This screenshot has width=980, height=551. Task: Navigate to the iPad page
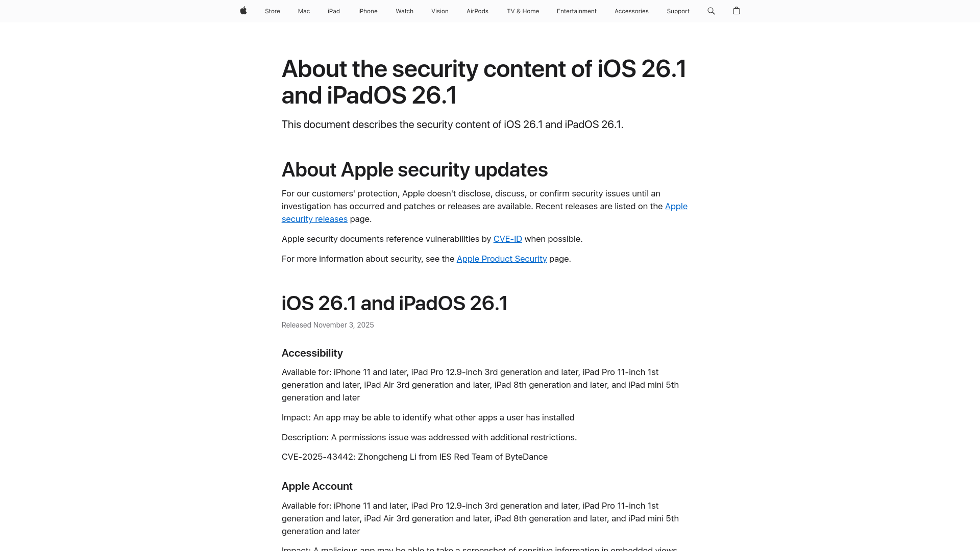pos(333,11)
